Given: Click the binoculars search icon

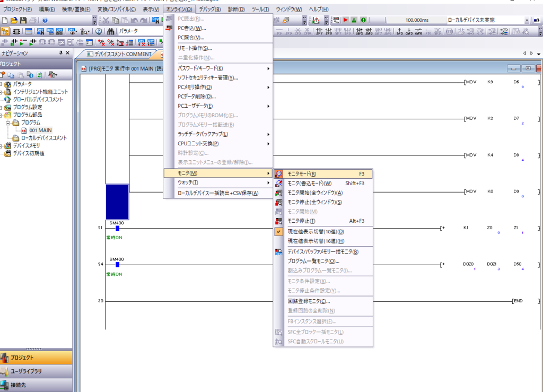Looking at the screenshot, I should 111,31.
